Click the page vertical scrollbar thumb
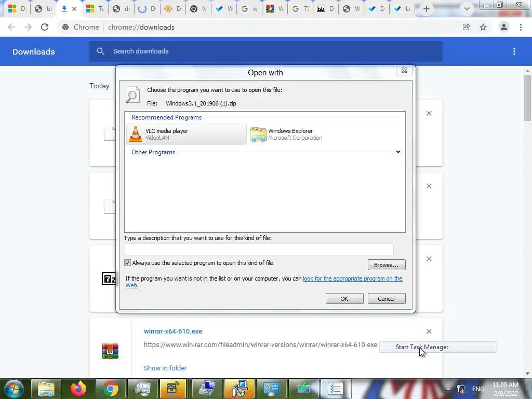The height and width of the screenshot is (399, 532). pyautogui.click(x=527, y=98)
